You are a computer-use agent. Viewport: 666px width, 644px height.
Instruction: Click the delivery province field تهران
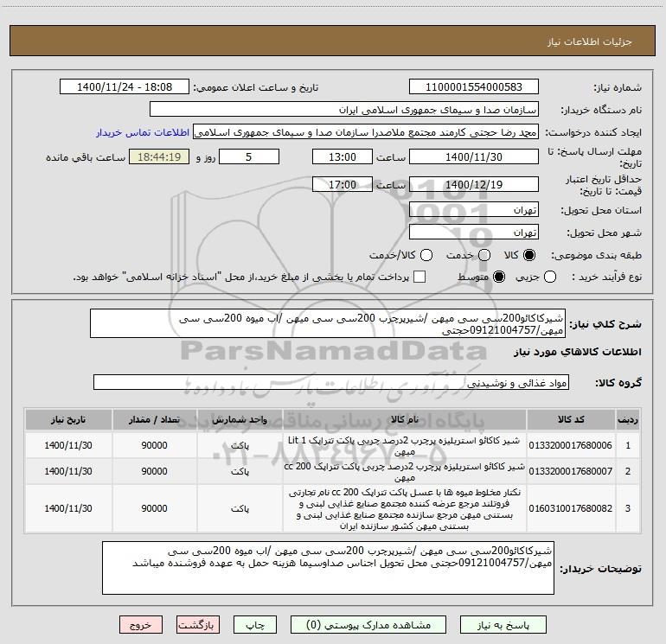[x=474, y=210]
